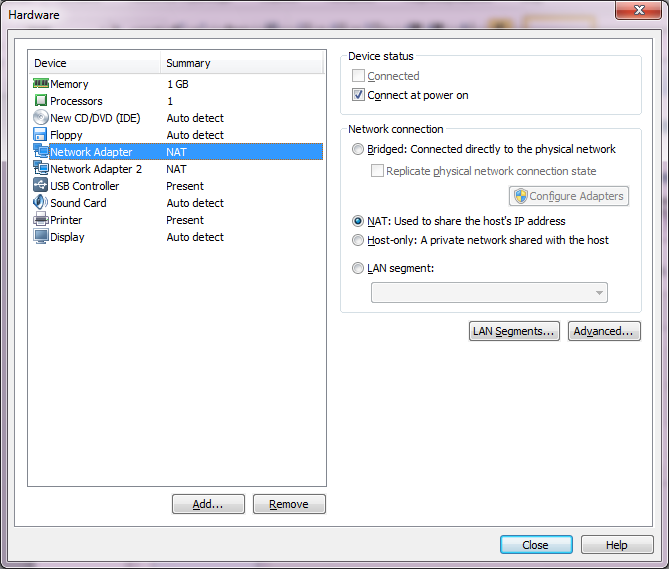Select the Bridged network option
This screenshot has height=569, width=669.
pos(358,149)
